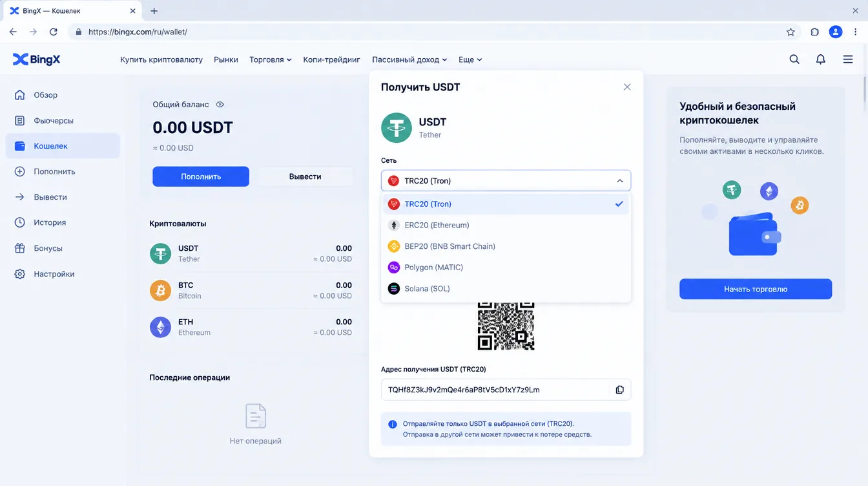Expand the Еще top menu
Image resolution: width=868 pixels, height=486 pixels.
tap(470, 59)
